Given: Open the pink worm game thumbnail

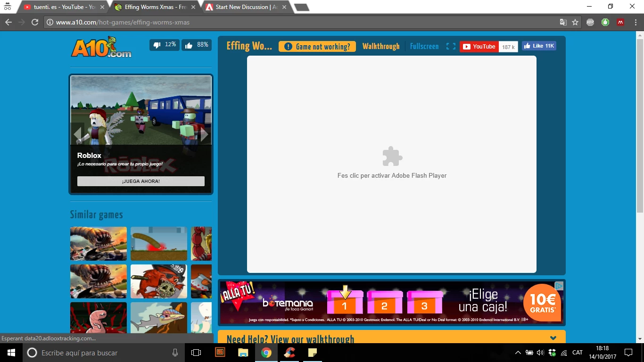Looking at the screenshot, I should click(99, 318).
